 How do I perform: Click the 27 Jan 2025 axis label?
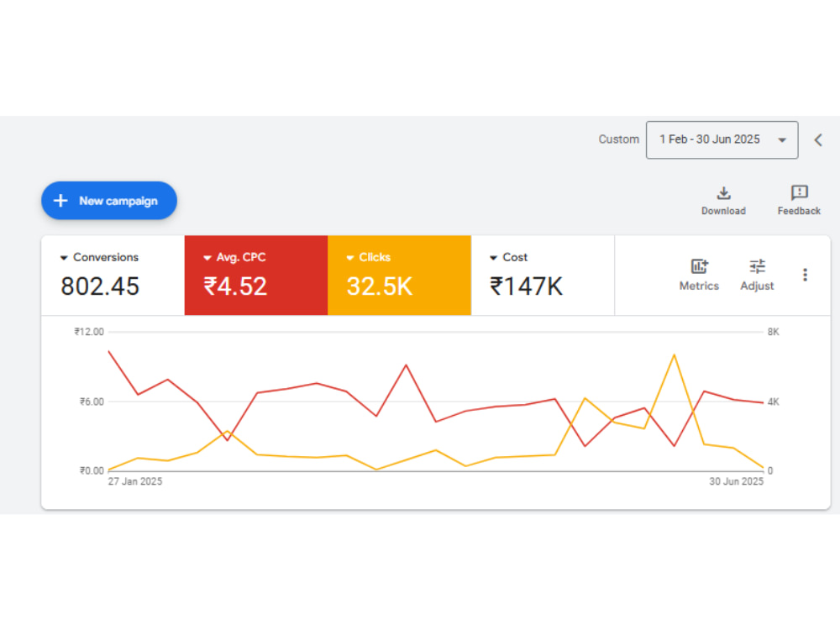tap(135, 481)
